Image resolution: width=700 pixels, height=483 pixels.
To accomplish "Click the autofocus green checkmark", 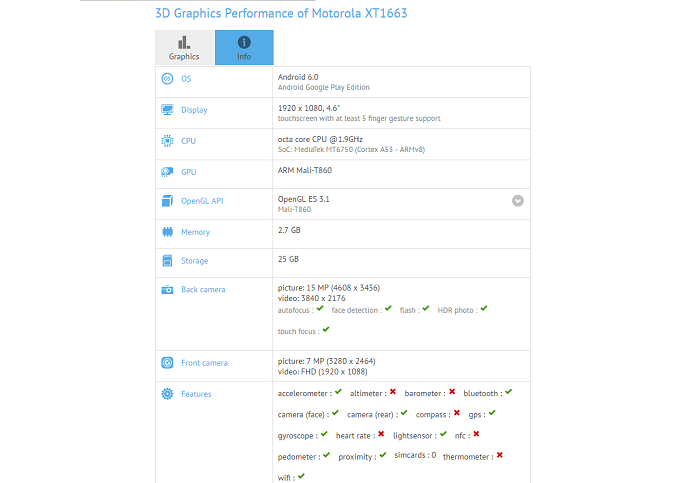I will pos(320,309).
